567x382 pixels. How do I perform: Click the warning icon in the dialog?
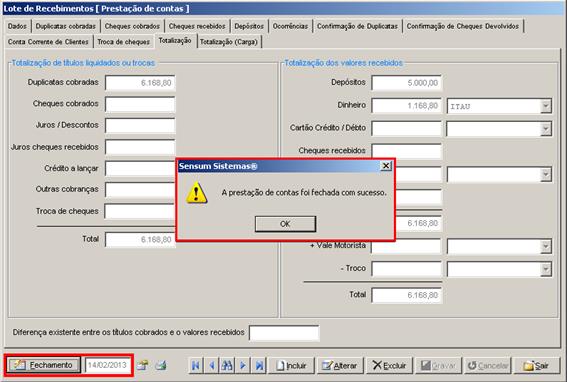[196, 192]
